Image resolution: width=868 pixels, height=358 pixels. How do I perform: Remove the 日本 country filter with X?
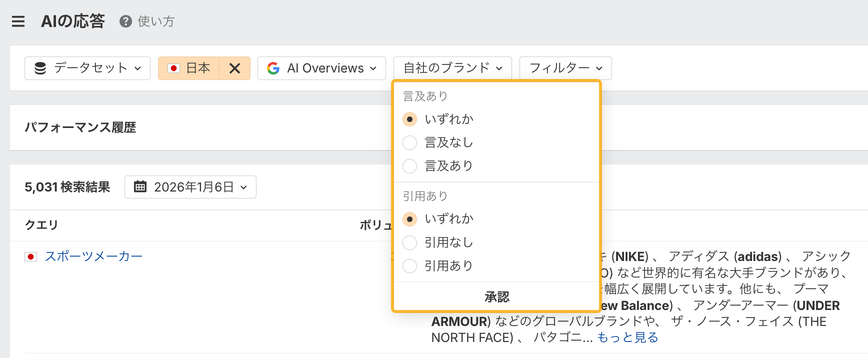234,68
